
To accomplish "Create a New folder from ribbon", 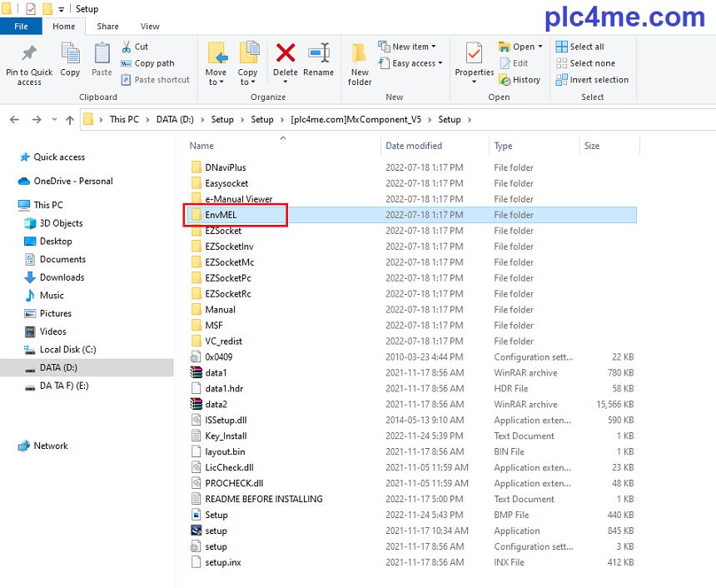I will 360,62.
